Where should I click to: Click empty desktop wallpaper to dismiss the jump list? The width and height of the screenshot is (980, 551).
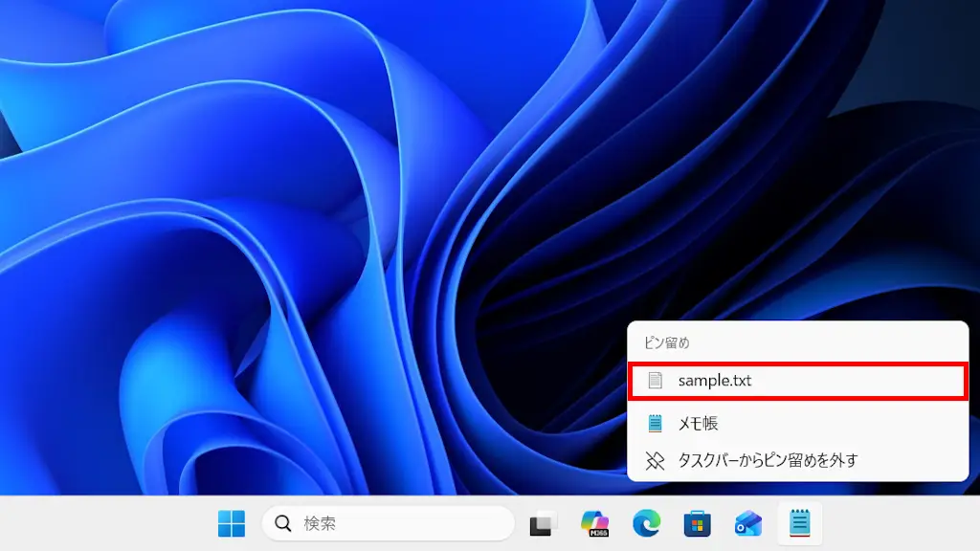(287, 239)
